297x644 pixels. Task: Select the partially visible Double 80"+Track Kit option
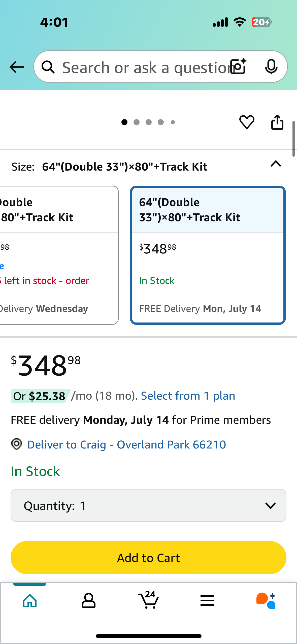(59, 255)
